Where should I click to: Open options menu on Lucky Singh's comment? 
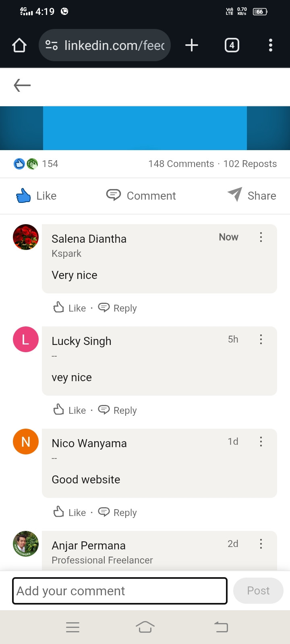tap(261, 339)
